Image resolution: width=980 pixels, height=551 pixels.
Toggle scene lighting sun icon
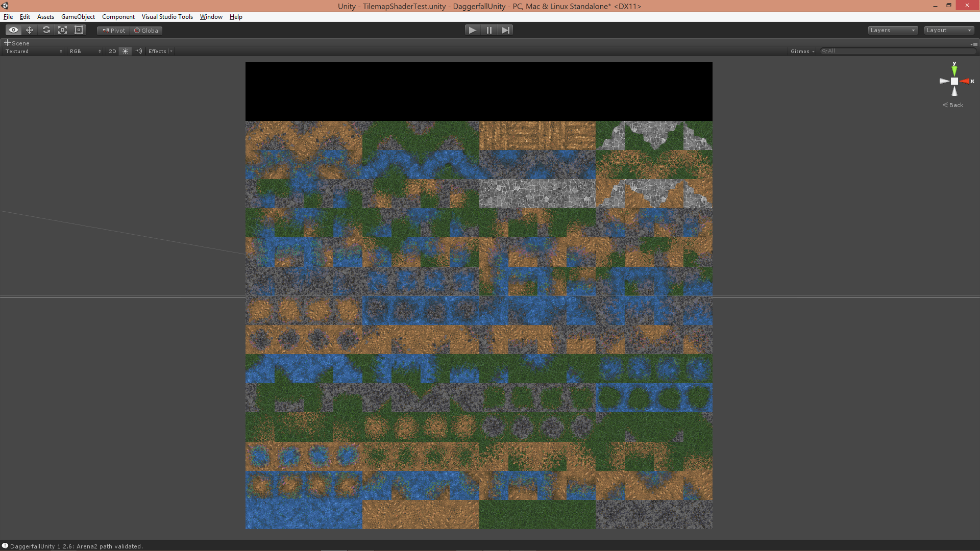125,51
